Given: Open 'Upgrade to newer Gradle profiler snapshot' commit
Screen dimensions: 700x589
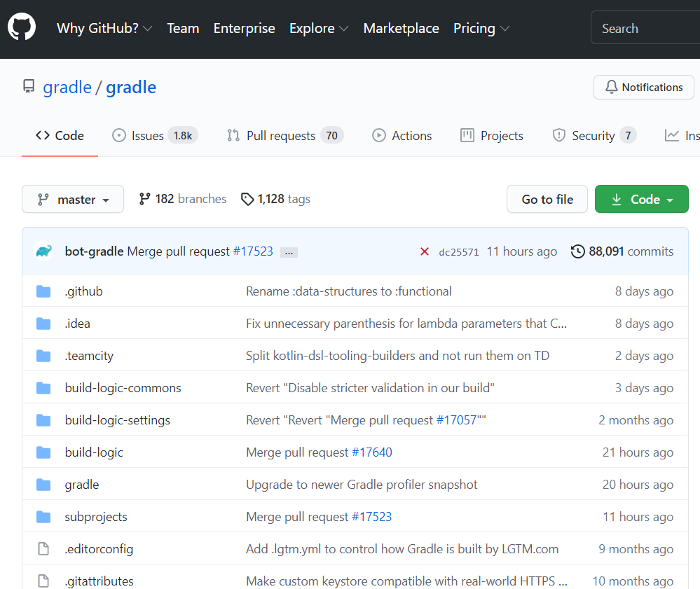Looking at the screenshot, I should 362,485.
